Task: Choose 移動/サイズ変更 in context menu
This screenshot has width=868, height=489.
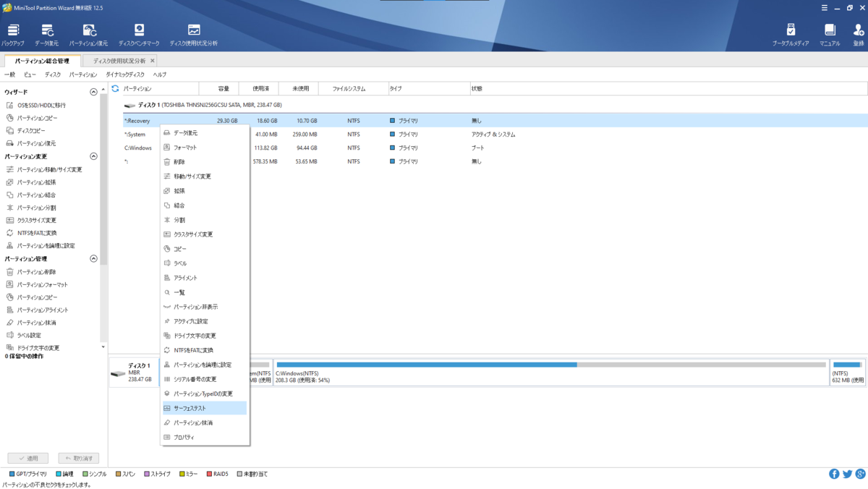Action: [205, 177]
